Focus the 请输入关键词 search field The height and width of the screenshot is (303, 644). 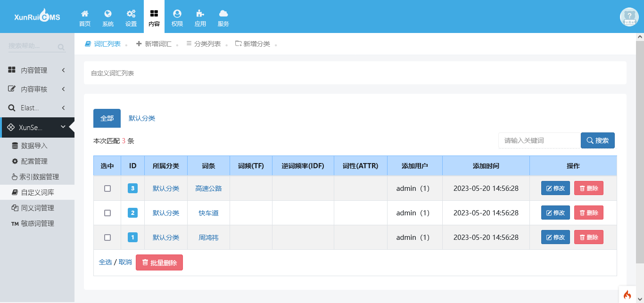[x=539, y=140]
